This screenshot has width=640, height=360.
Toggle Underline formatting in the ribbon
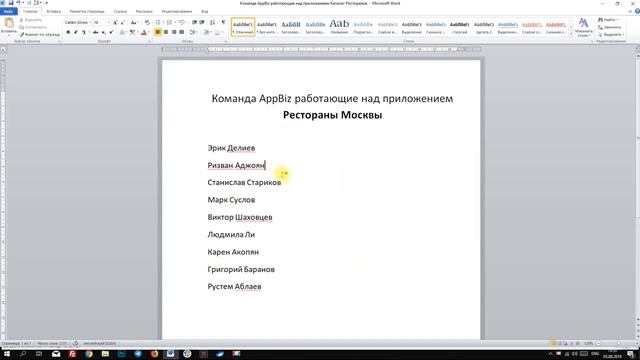84,32
